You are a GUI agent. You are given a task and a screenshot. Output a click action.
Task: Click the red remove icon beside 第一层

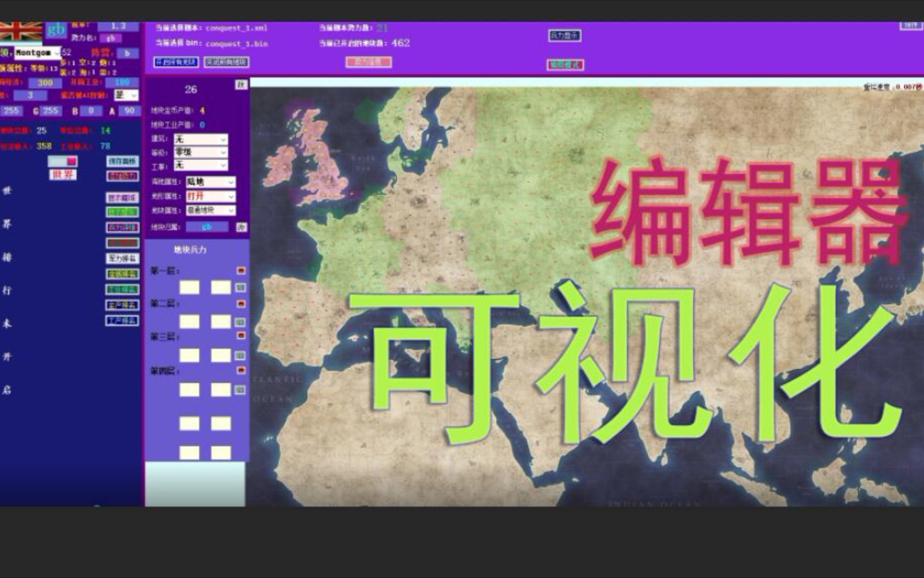click(x=240, y=271)
